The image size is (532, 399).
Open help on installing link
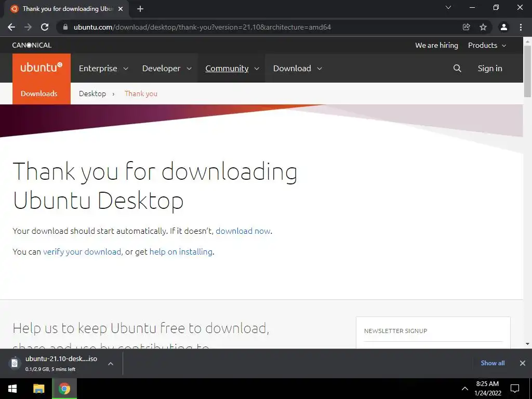tap(181, 251)
